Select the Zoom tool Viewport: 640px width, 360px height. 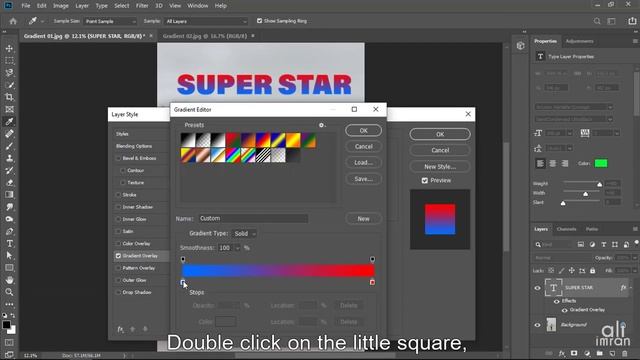pos(9,292)
